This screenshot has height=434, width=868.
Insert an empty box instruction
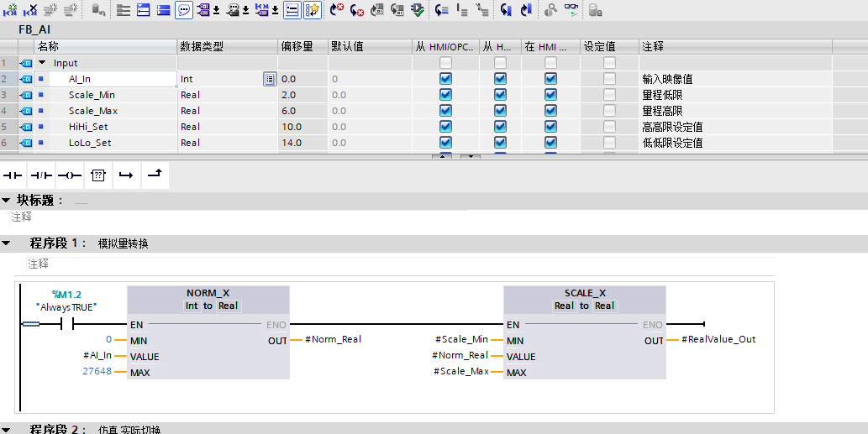[97, 175]
